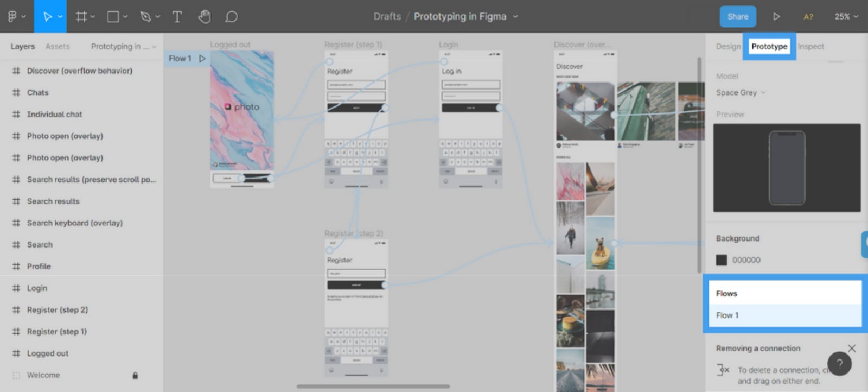Click frame icon beside Profile layer
The width and height of the screenshot is (868, 392).
pos(16,266)
